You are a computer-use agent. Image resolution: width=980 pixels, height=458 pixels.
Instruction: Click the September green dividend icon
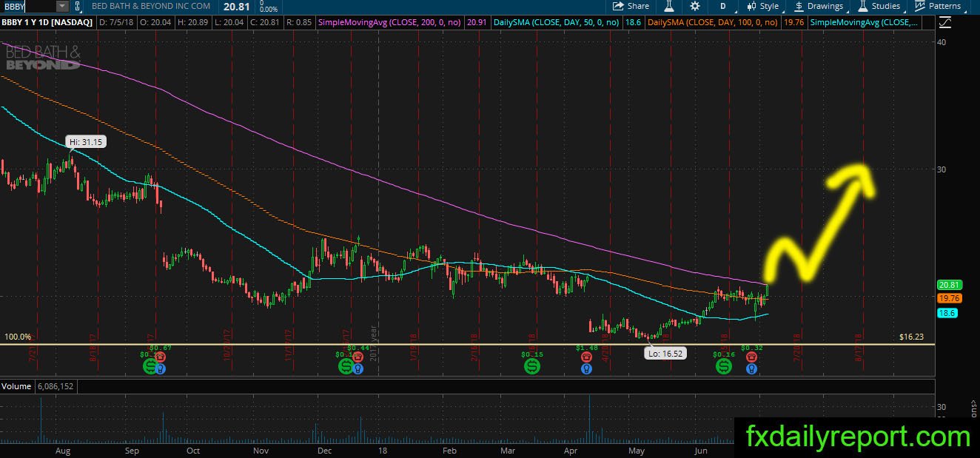pos(150,366)
